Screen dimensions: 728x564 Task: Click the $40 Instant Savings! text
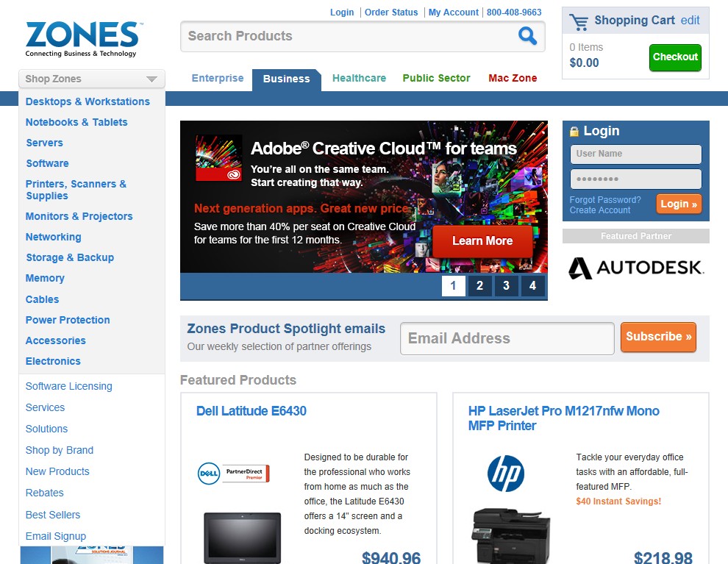coord(618,501)
